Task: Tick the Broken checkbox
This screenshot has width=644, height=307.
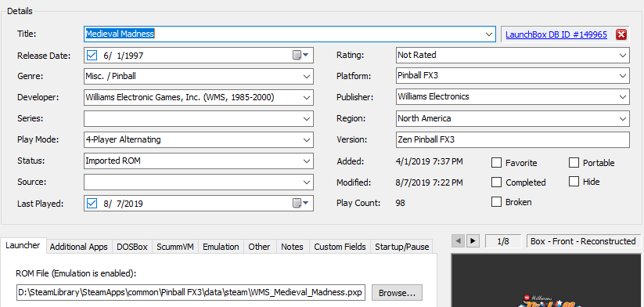Action: click(x=497, y=202)
